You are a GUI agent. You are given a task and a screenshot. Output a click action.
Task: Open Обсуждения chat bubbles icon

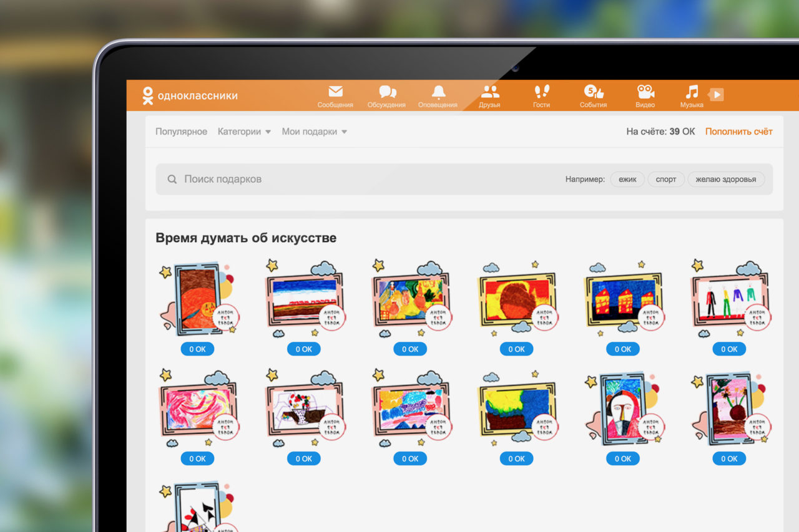pyautogui.click(x=387, y=92)
